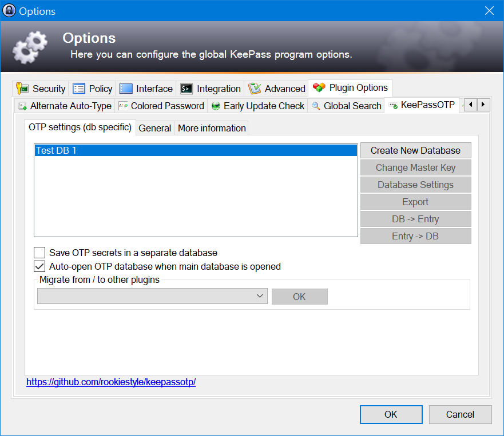The height and width of the screenshot is (436, 504).
Task: Switch to the Security tab
Action: 41,89
